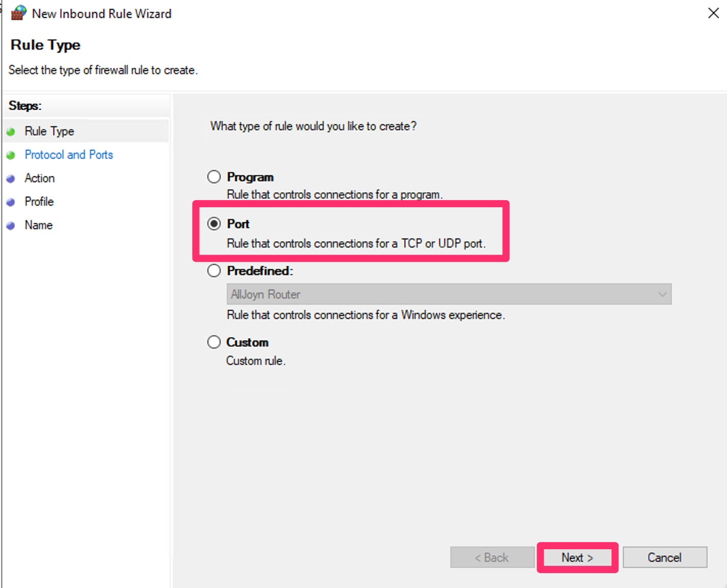Select the Program rule type
This screenshot has height=588, width=727.
[214, 176]
